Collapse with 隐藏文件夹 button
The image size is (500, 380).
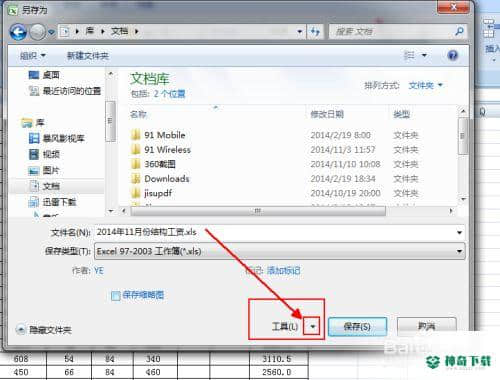43,330
